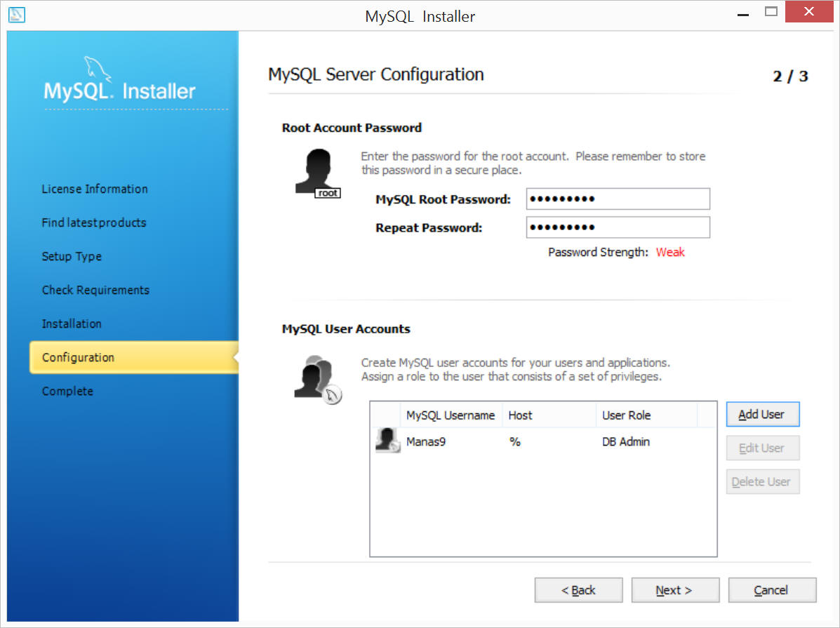
Task: Click the MySQL Server Configuration title
Action: click(x=376, y=74)
